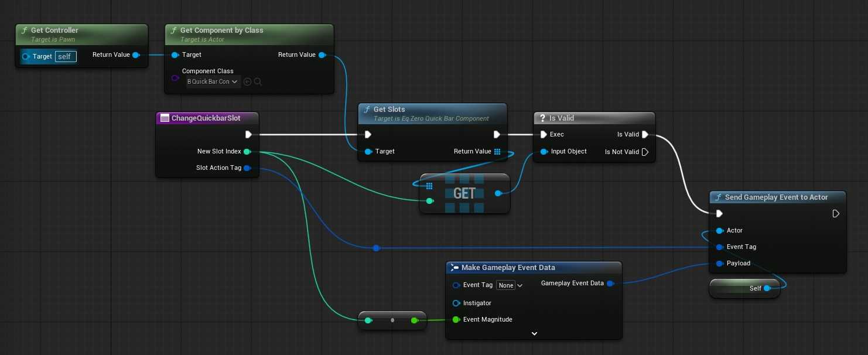
Task: Click Send Gameplay Event to Actor exec output pin
Action: pos(836,214)
